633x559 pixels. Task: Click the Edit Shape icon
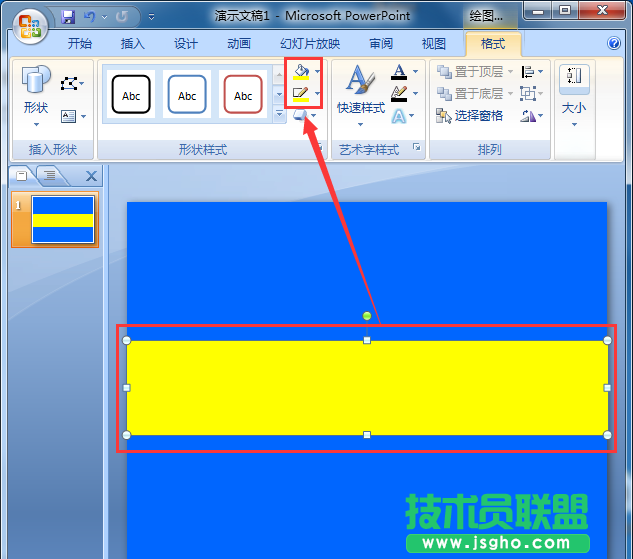[x=68, y=83]
